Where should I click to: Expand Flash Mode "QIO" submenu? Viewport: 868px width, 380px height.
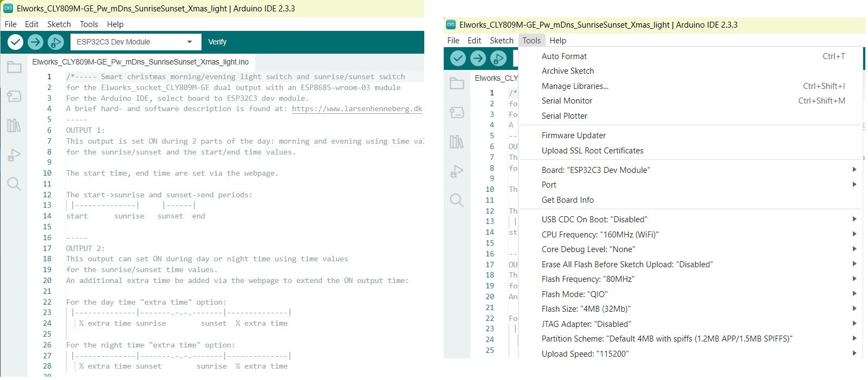pyautogui.click(x=690, y=294)
